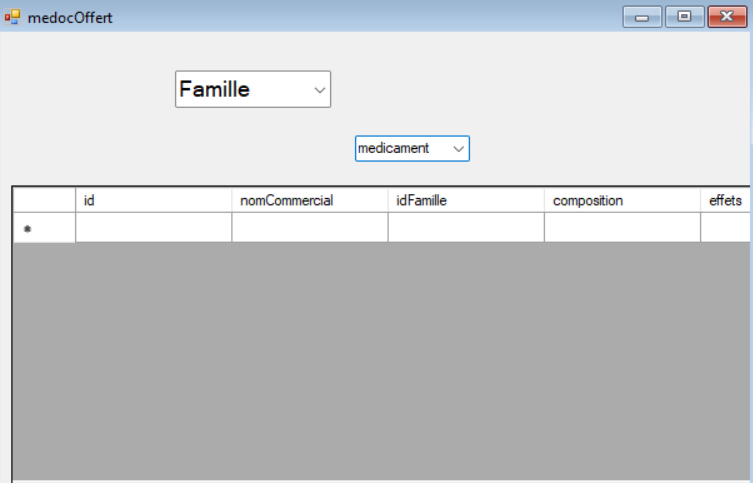Image resolution: width=753 pixels, height=483 pixels.
Task: Click the effets column header
Action: coord(725,200)
